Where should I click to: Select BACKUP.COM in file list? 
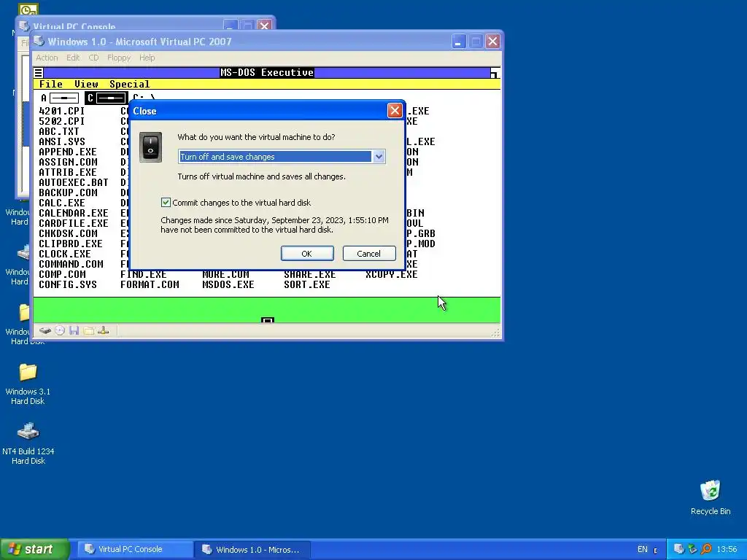[68, 192]
